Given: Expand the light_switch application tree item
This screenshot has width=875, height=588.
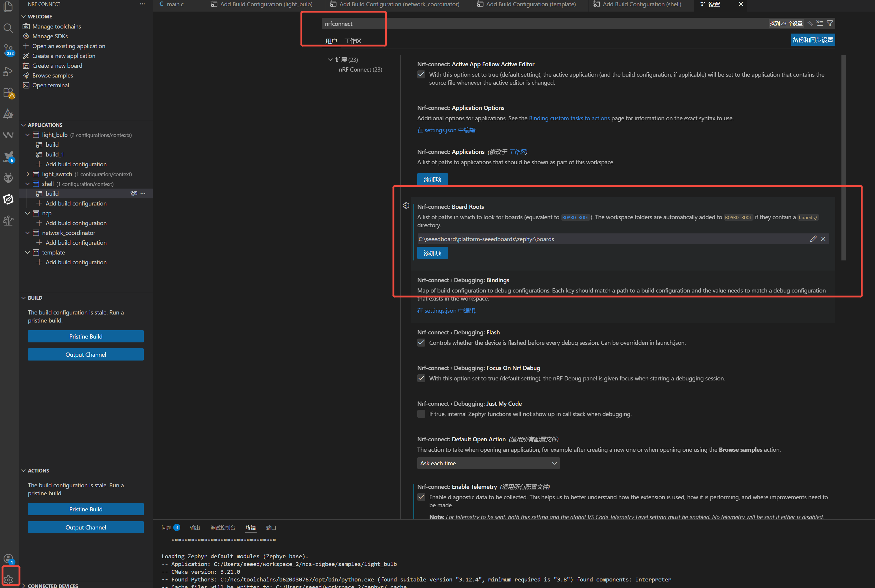Looking at the screenshot, I should coord(27,174).
